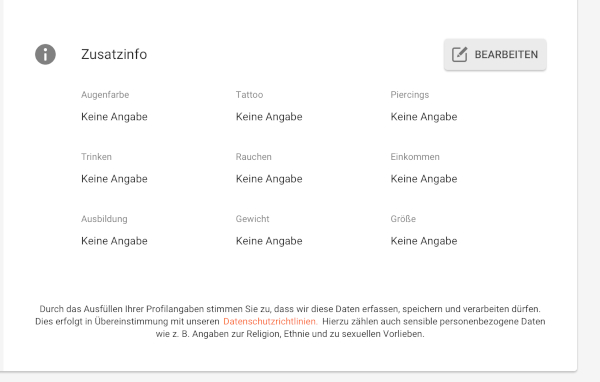Image resolution: width=600 pixels, height=382 pixels.
Task: Click the Gewicht label
Action: tap(253, 219)
